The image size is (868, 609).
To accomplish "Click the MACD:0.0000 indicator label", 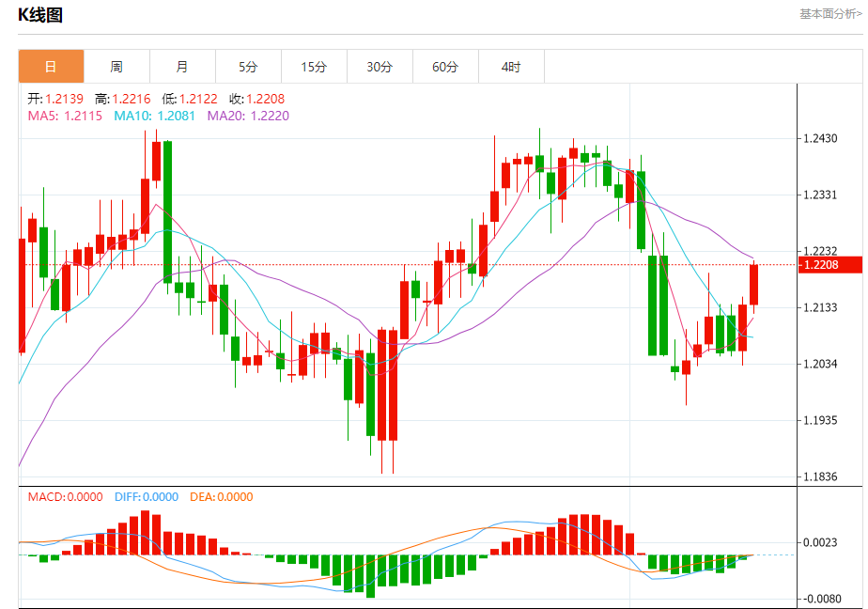I will (66, 496).
